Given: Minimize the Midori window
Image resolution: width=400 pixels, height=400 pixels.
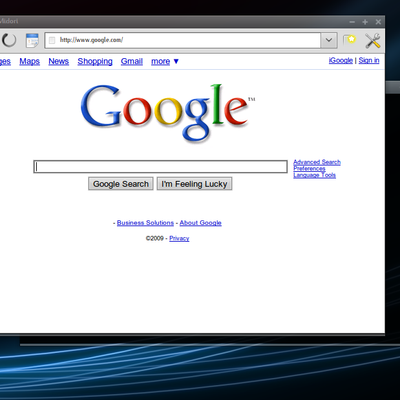Looking at the screenshot, I should [x=352, y=22].
